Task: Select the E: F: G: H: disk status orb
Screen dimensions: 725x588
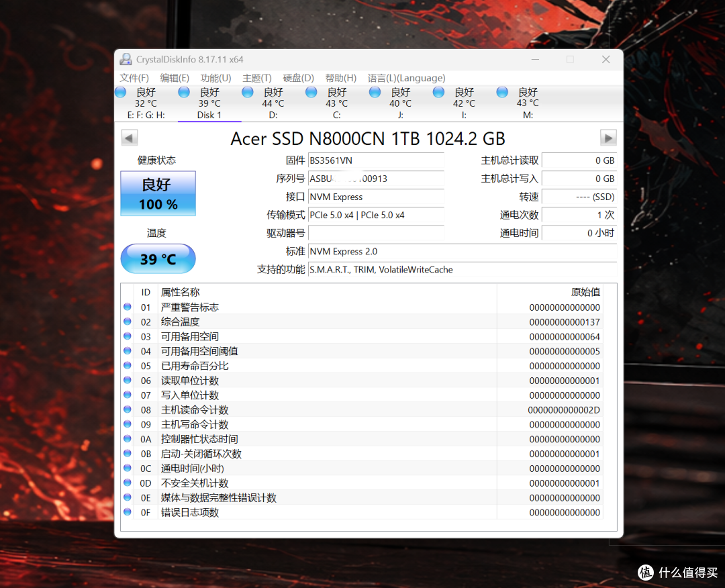Action: [121, 92]
